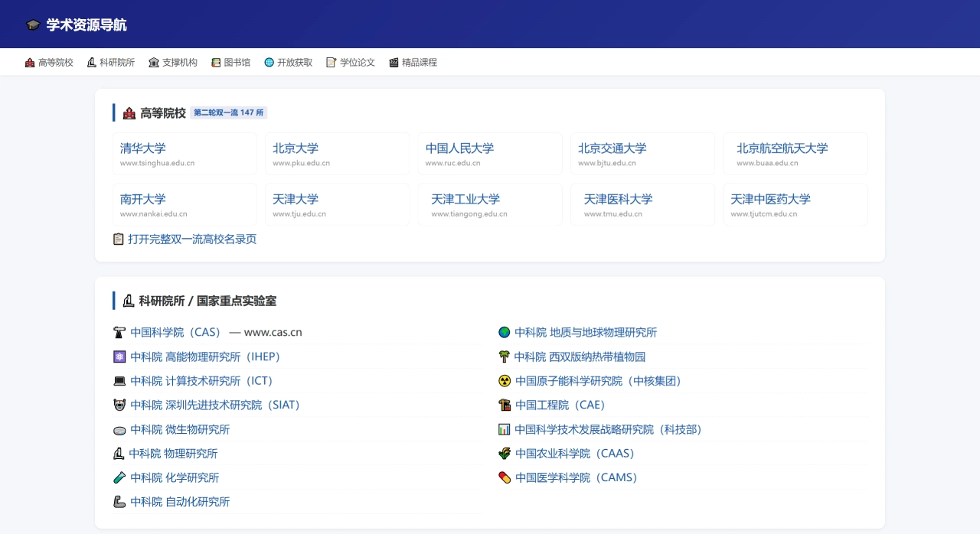Image resolution: width=980 pixels, height=534 pixels.
Task: Click the robot icon before 深圳先进技术研究院
Action: point(119,405)
